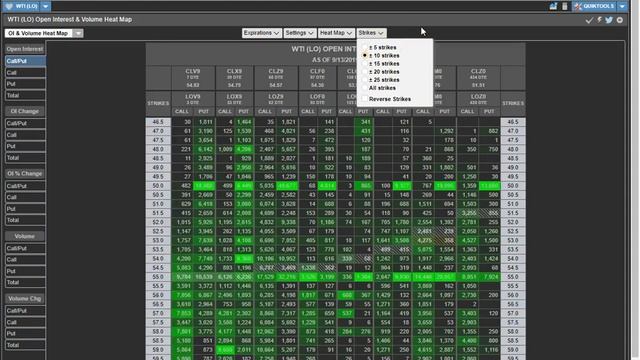Select Put under Volume

tap(25, 271)
